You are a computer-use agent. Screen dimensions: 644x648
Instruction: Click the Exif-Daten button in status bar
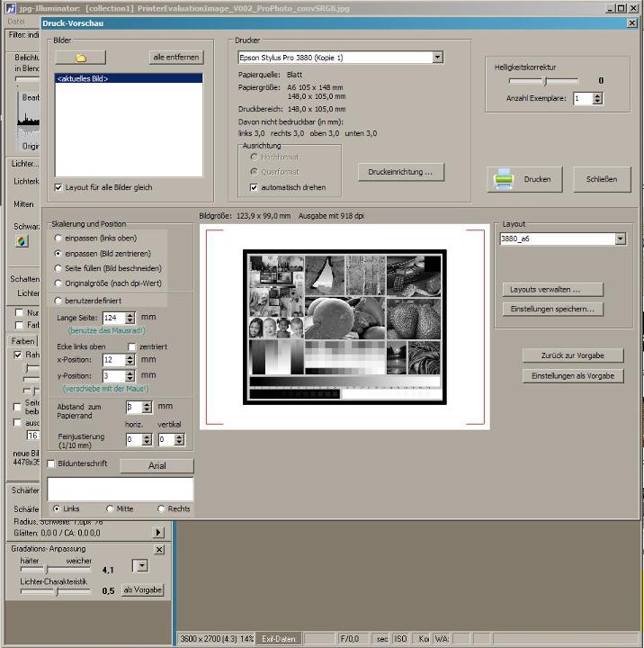click(x=278, y=639)
